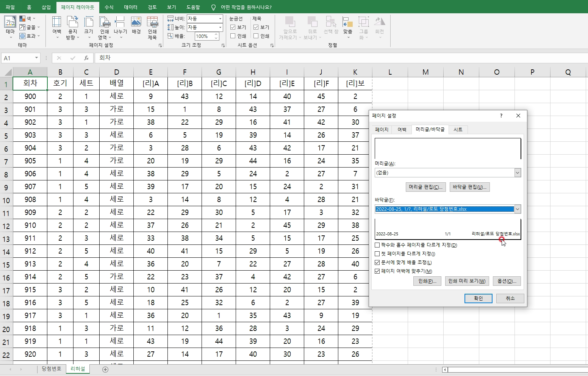Toggle 제목 보기 headings view checkbox
The height and width of the screenshot is (376, 588).
point(256,27)
